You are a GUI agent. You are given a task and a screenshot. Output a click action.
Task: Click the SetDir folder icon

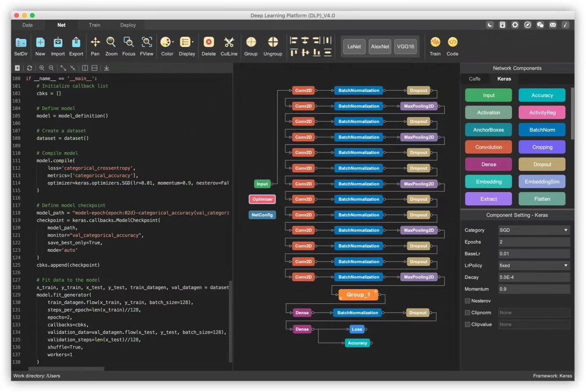[21, 43]
